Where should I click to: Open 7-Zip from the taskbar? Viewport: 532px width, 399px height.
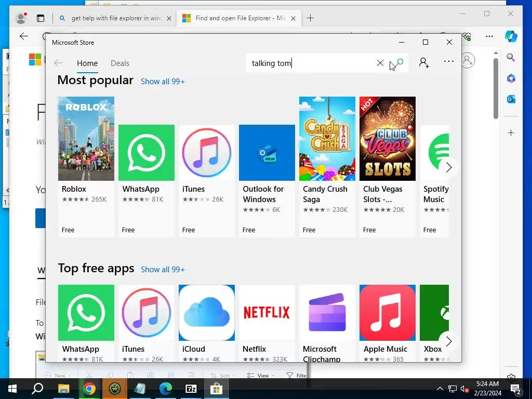191,389
